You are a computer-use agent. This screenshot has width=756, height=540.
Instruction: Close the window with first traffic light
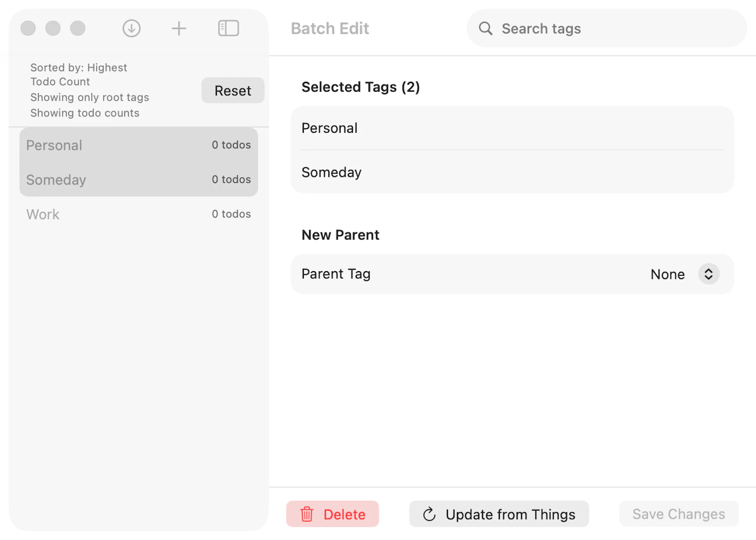tap(28, 28)
